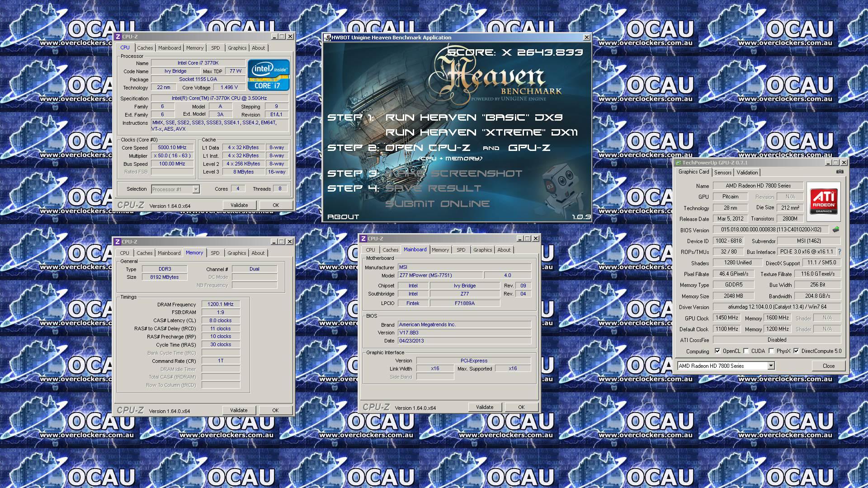Click the CPU-Z icon in the Mainboard window title bar
The width and height of the screenshot is (868, 488).
tap(363, 239)
